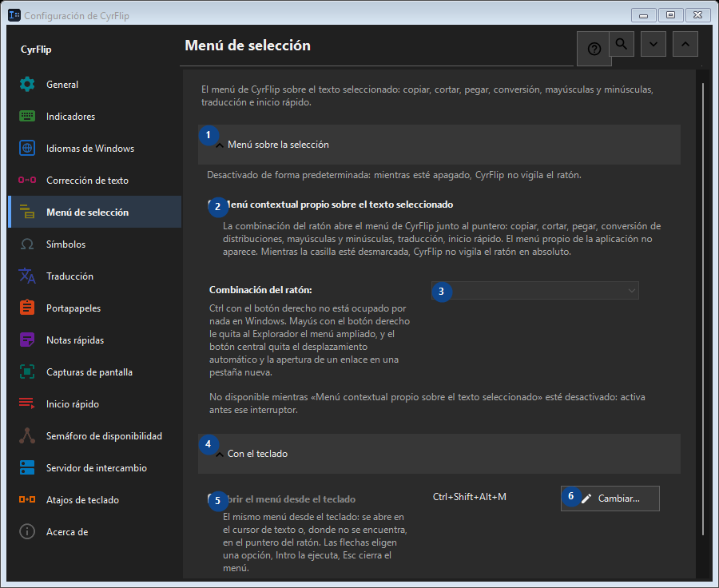Maximize the Configuración de CyrFlip window

point(670,15)
